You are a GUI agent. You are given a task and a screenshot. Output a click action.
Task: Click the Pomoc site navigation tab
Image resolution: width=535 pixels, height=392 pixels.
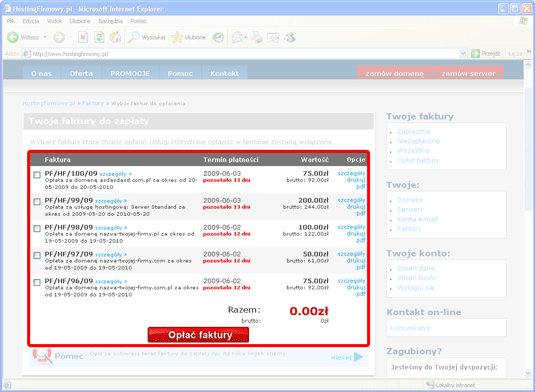coord(180,73)
